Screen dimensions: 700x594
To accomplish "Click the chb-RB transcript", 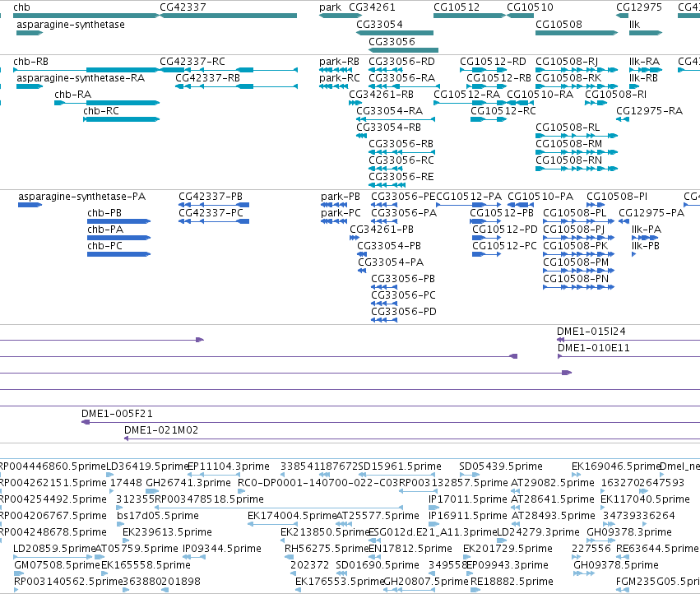I will [x=86, y=70].
